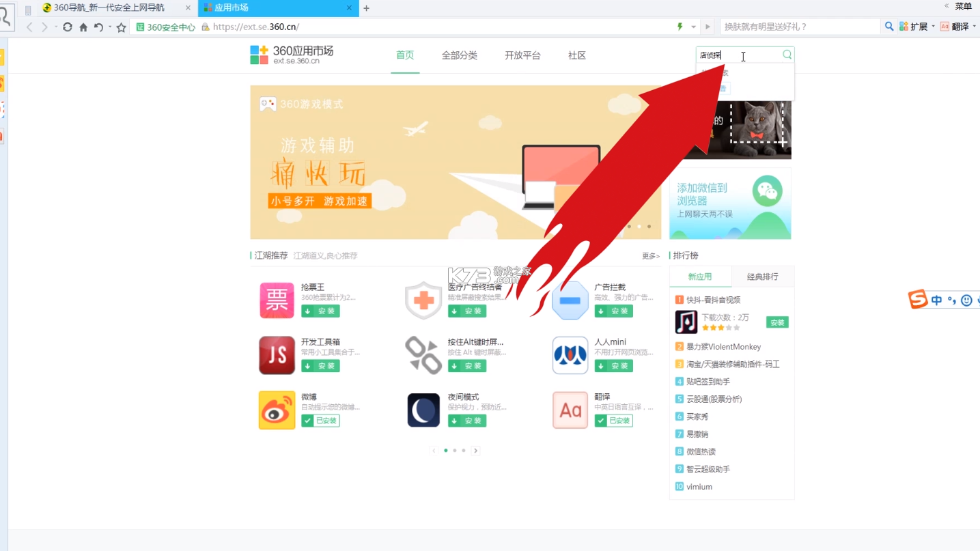The image size is (980, 551).
Task: Open the 扩展 extensions dropdown
Action: click(x=917, y=27)
